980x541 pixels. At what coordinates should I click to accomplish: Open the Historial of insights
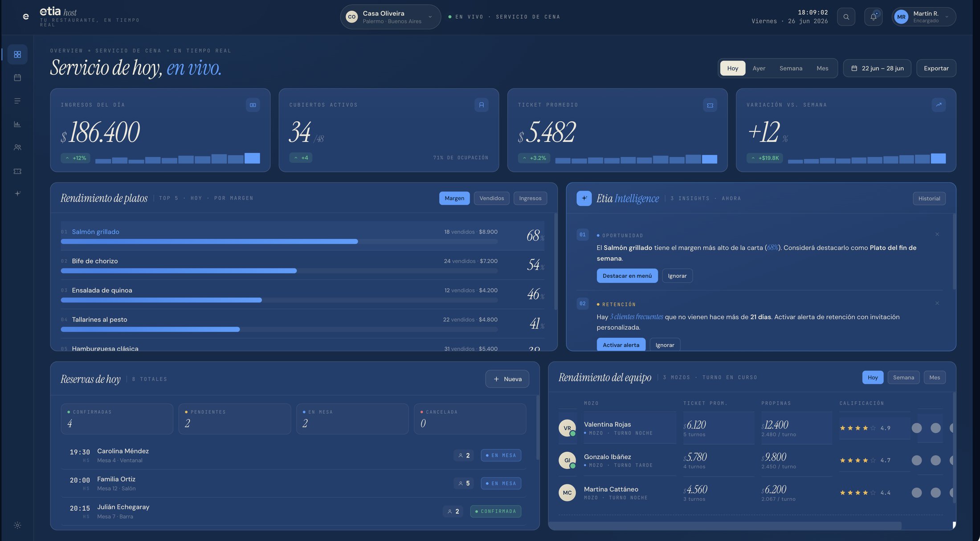(929, 199)
